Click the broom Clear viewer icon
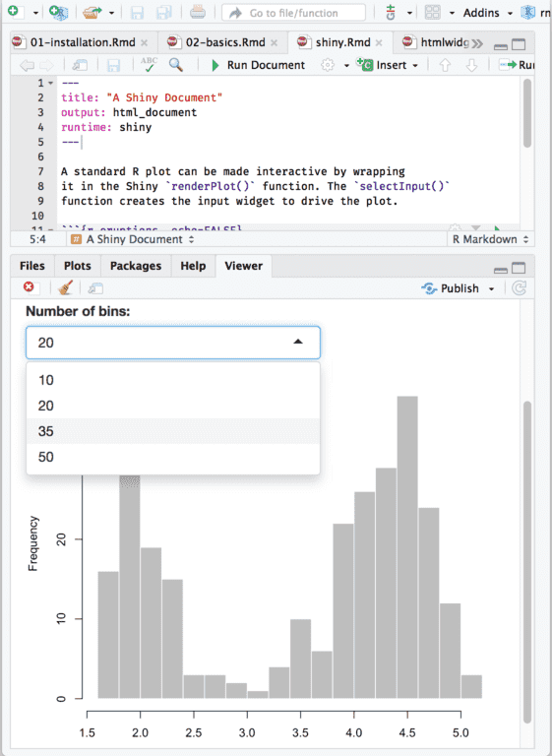552x756 pixels. (x=66, y=287)
